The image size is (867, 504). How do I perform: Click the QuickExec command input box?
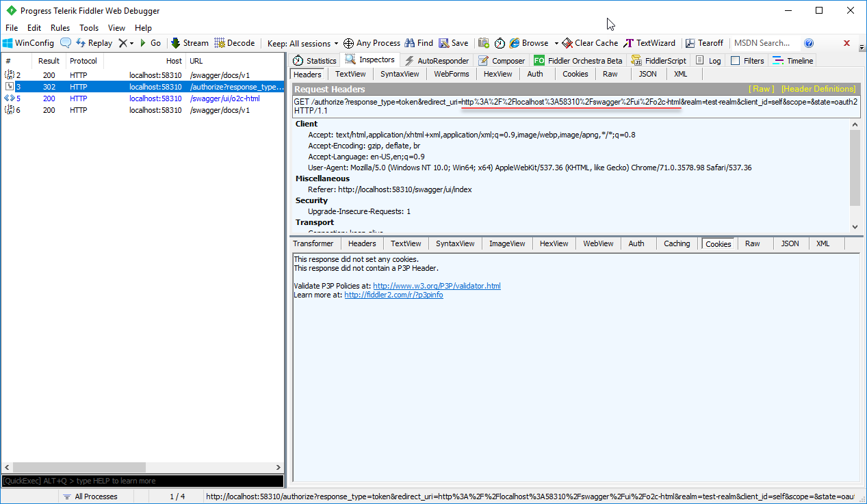[x=142, y=481]
